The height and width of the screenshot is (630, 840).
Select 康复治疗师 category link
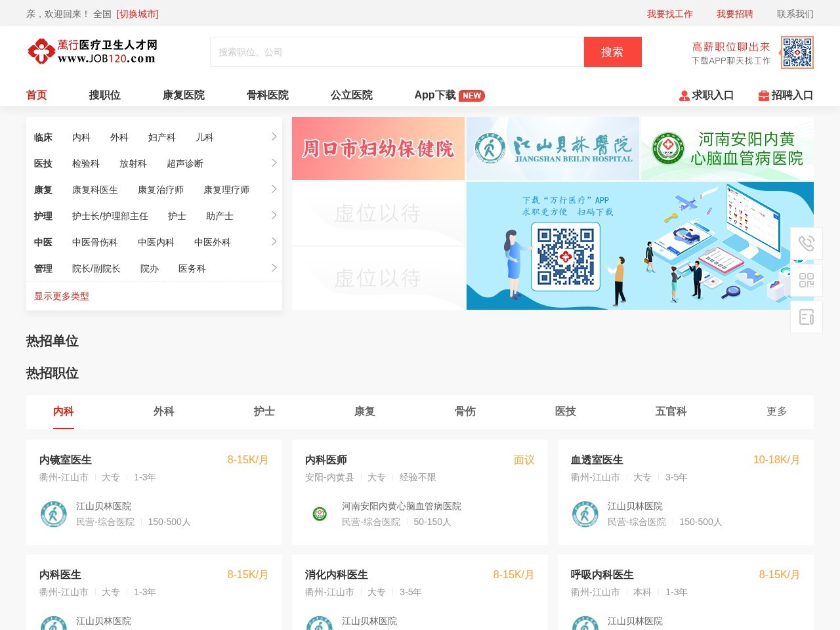coord(161,190)
